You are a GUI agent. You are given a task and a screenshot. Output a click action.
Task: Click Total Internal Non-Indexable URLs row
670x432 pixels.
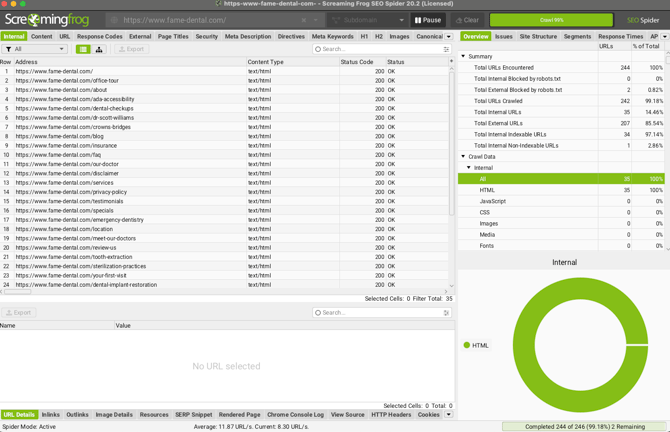coord(561,145)
